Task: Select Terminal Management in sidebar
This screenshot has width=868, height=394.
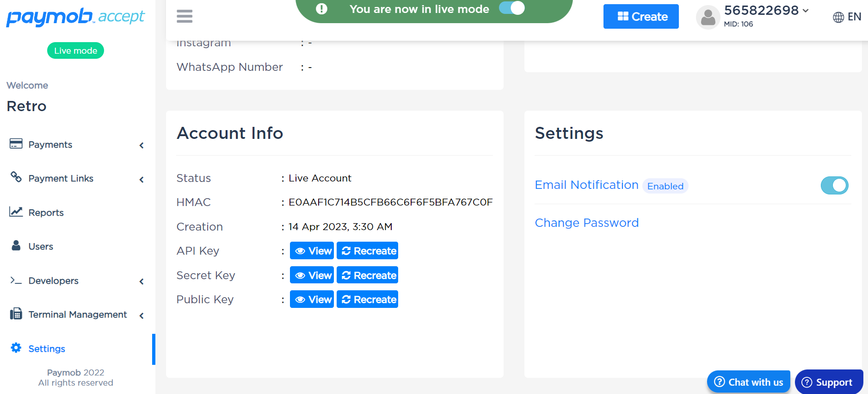Action: point(77,314)
